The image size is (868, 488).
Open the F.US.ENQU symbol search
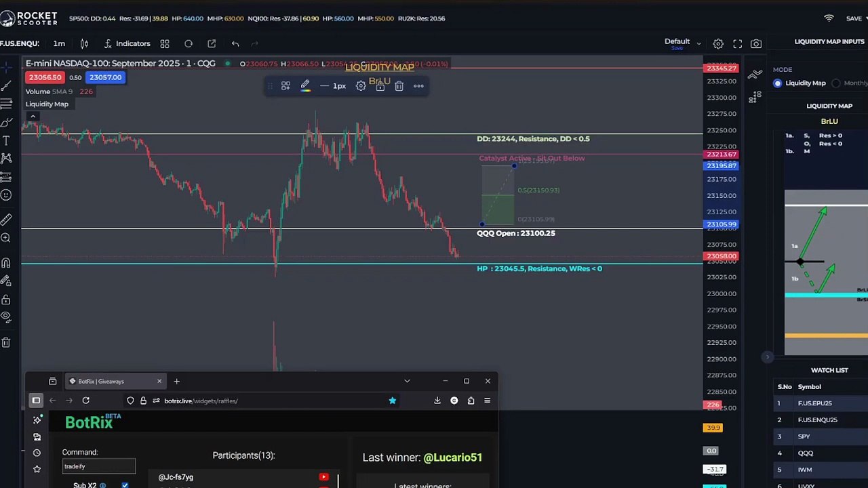coord(20,43)
